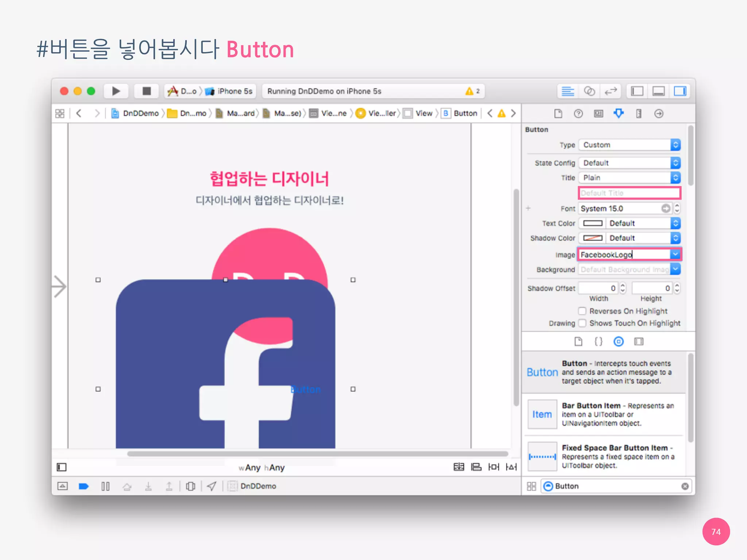
Task: Click the Default Title text field
Action: [630, 193]
